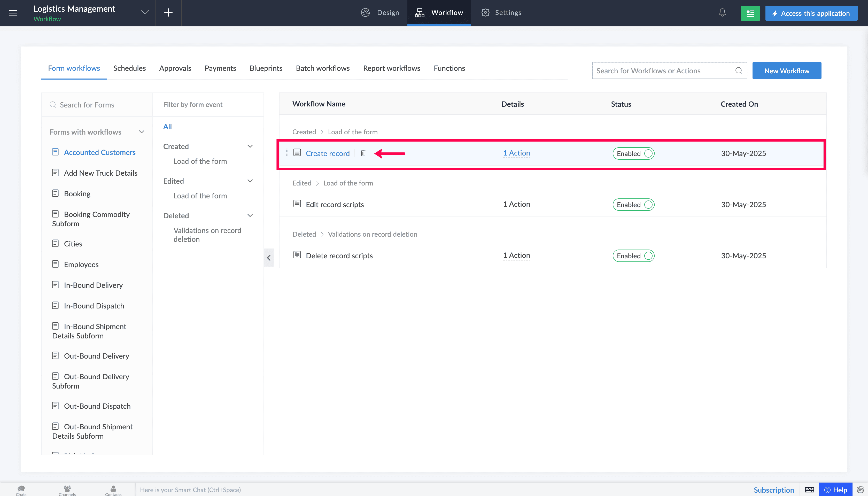
Task: Click the Search for Forms input field
Action: click(97, 105)
